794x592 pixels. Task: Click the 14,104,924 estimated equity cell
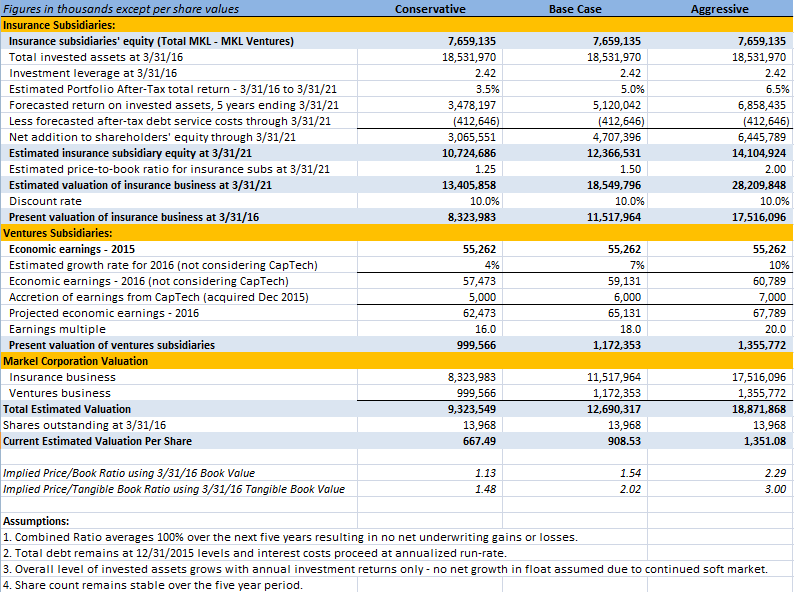click(x=759, y=153)
